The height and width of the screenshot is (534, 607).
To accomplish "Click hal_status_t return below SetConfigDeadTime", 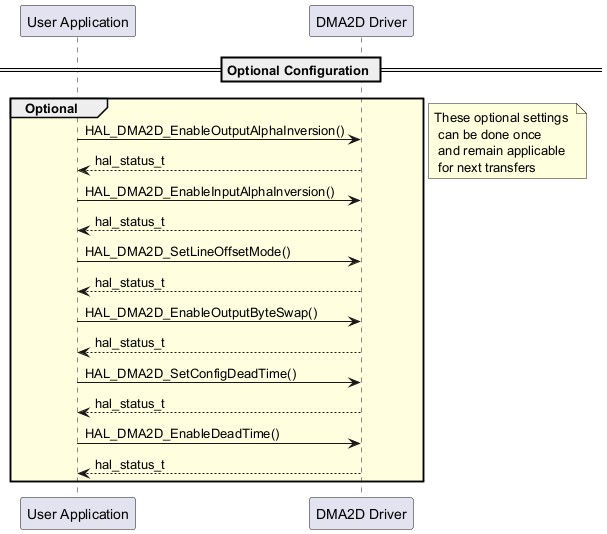I will [x=129, y=403].
